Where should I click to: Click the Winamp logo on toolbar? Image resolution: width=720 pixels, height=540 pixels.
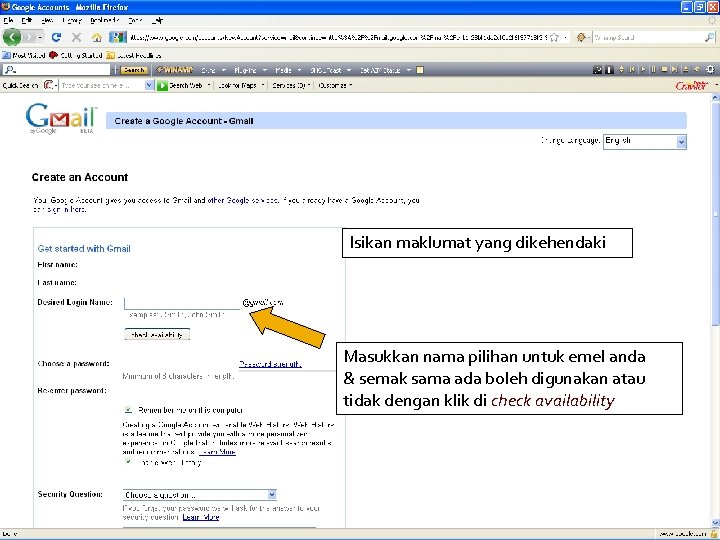coord(174,70)
